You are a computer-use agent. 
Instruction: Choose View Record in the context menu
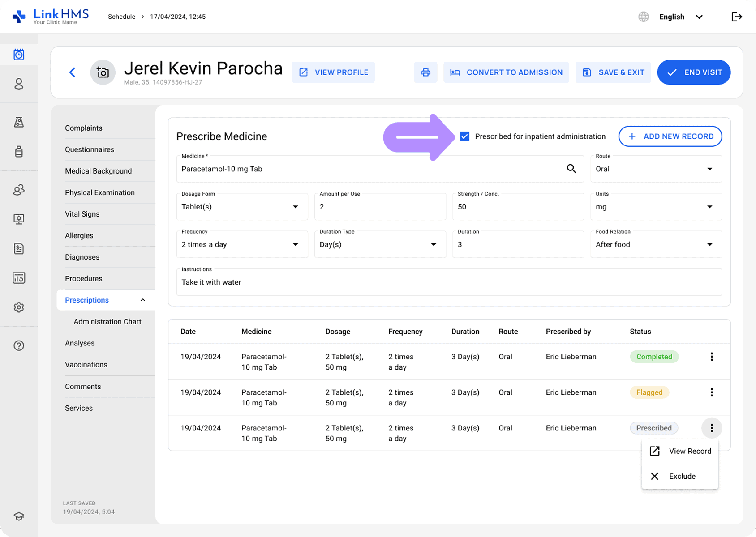coord(689,451)
